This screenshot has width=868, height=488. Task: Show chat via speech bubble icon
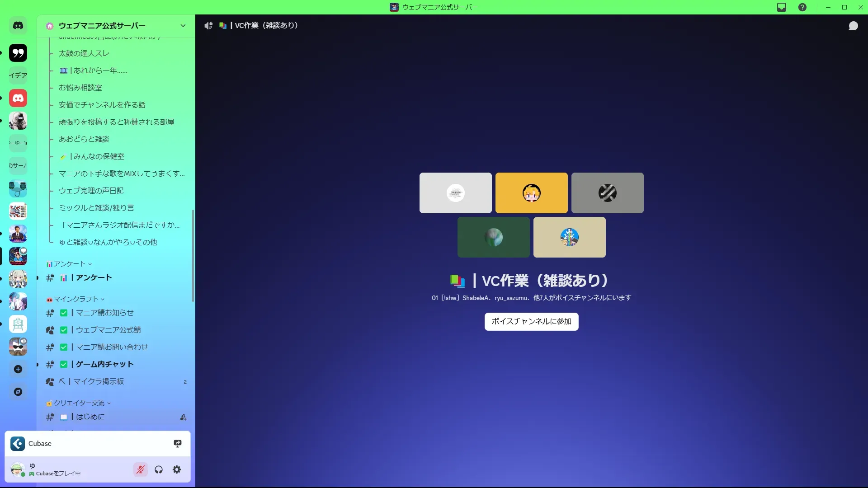[853, 26]
